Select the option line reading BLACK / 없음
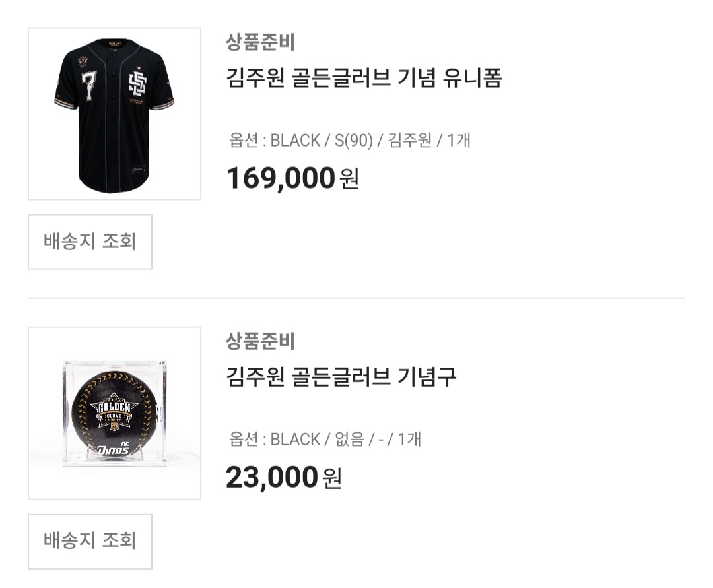The image size is (713, 588). [325, 440]
